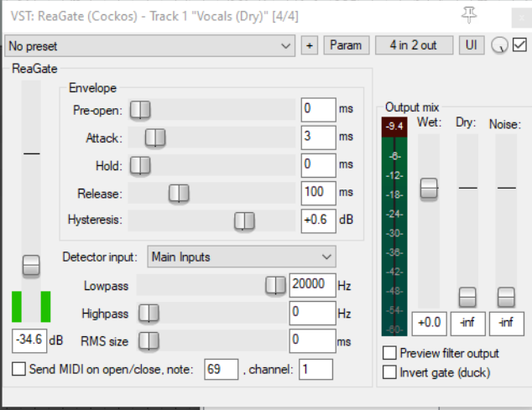Click the Hysteresis dB field

coord(318,221)
